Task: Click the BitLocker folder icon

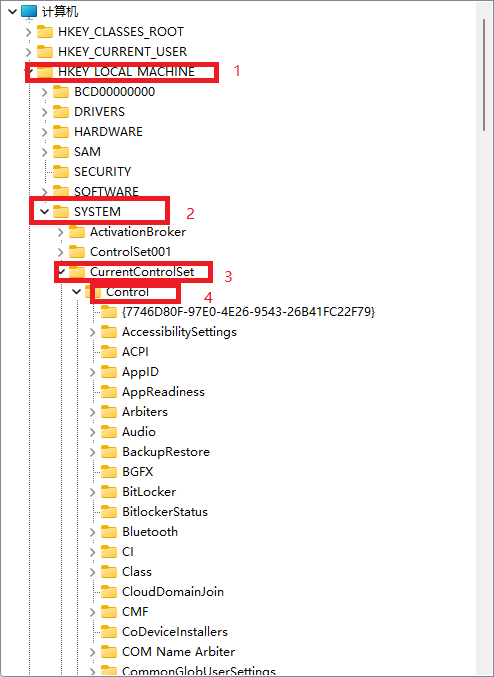Action: [109, 492]
